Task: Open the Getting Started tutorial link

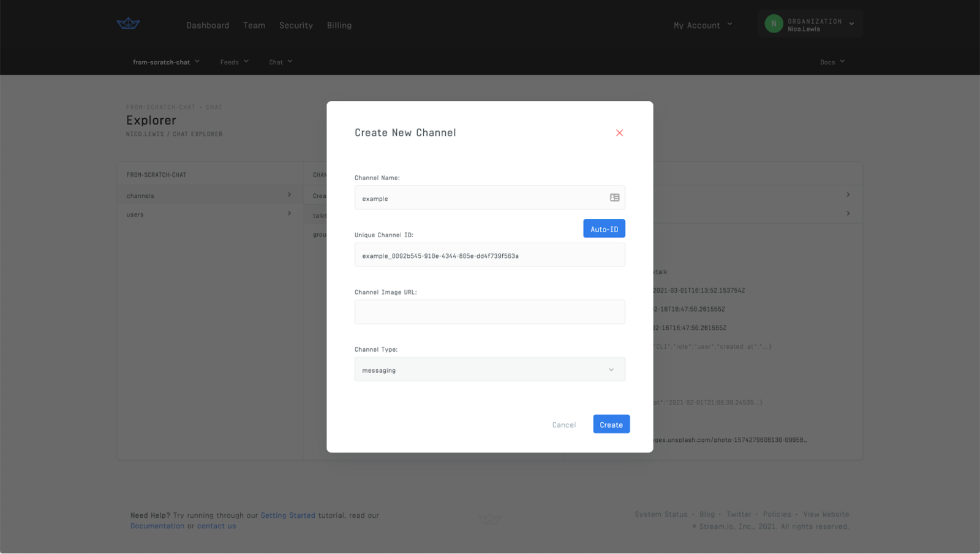Action: 288,515
